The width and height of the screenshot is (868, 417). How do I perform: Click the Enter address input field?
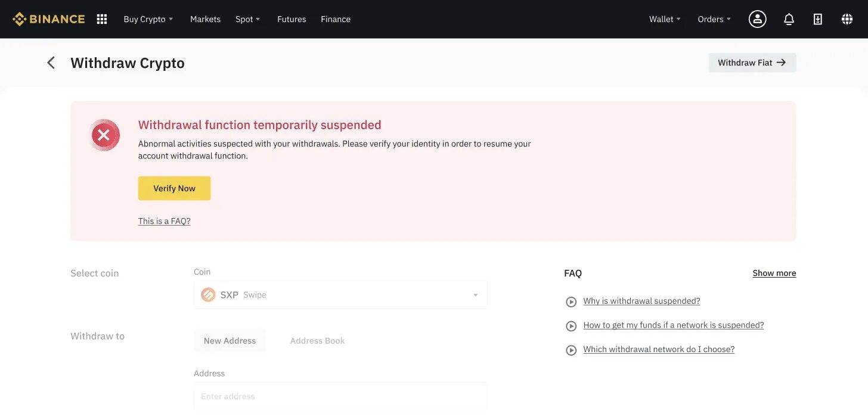point(340,396)
